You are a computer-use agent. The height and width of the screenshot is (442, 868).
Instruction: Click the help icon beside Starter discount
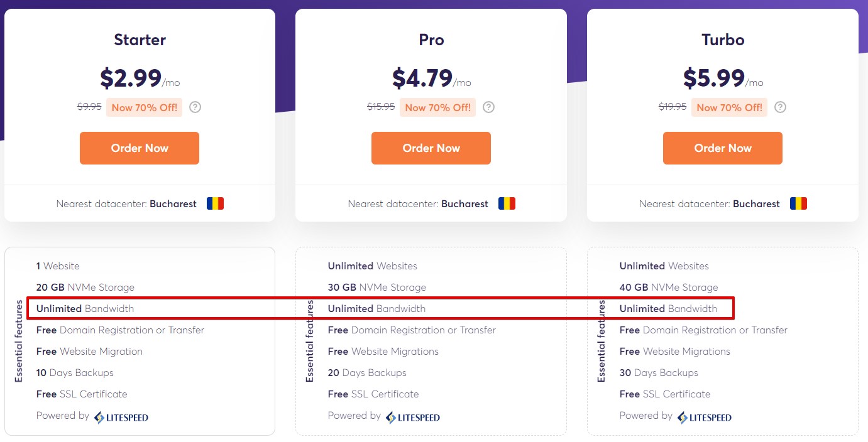coord(195,107)
